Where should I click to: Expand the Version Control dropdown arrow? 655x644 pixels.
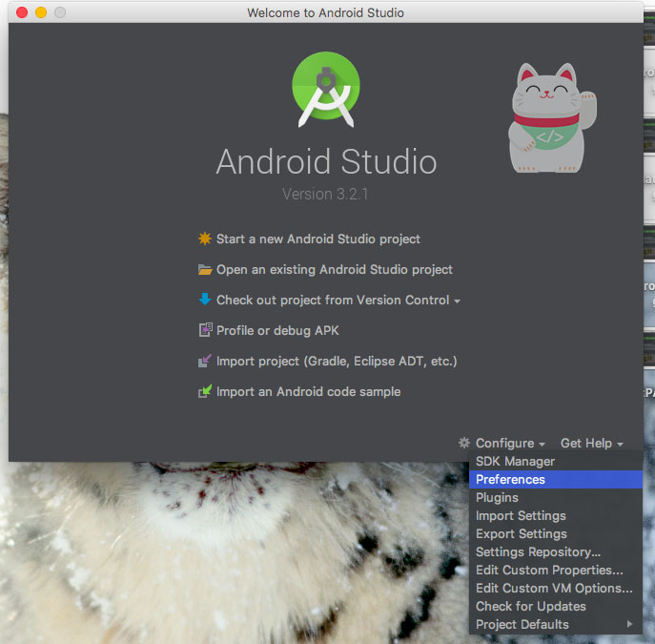tap(457, 301)
